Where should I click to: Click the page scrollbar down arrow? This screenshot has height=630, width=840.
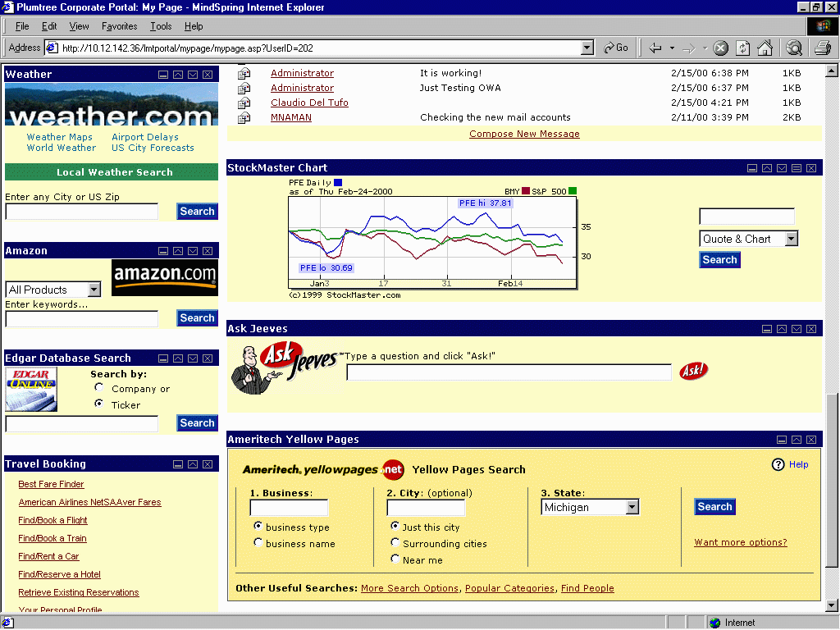(832, 606)
